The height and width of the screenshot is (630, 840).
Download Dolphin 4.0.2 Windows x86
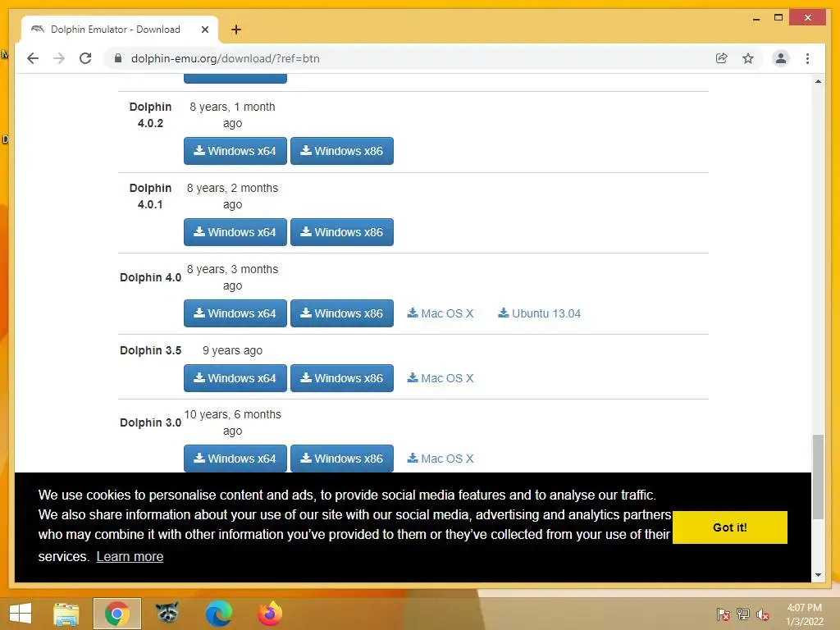point(342,151)
